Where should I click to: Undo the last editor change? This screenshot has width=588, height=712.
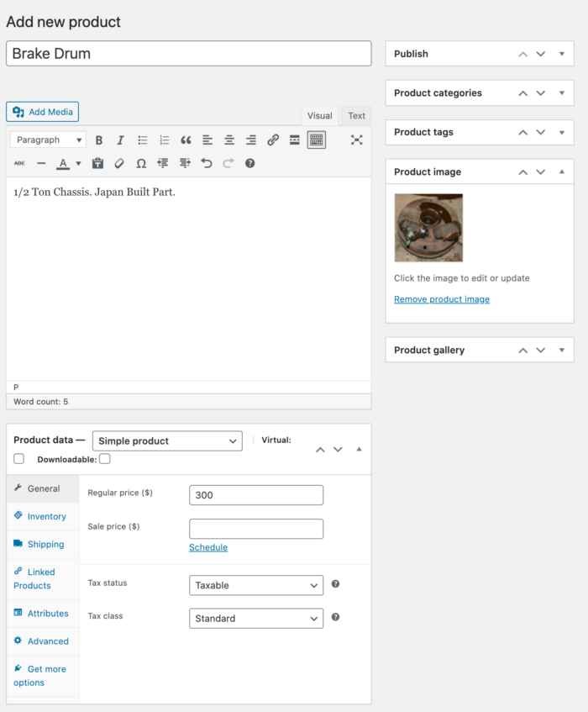[207, 163]
